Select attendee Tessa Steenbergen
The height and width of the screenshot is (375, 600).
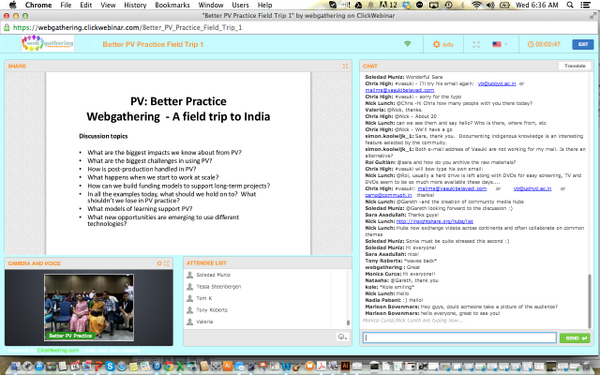218,287
